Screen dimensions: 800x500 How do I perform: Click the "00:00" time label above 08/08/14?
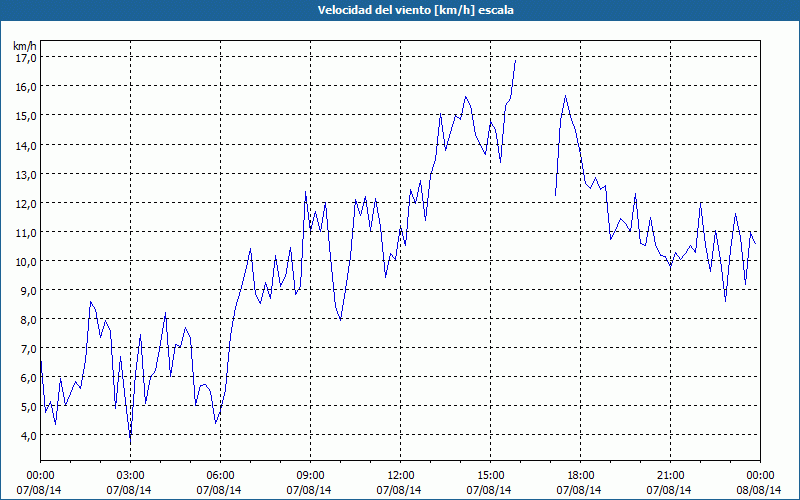point(760,476)
